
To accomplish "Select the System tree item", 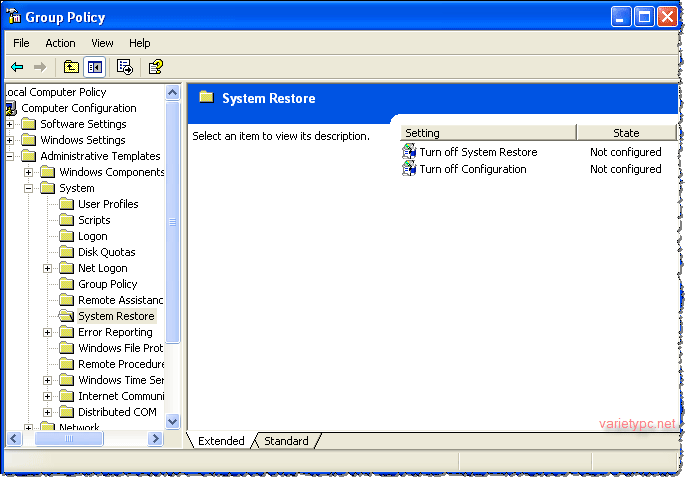I will [77, 188].
